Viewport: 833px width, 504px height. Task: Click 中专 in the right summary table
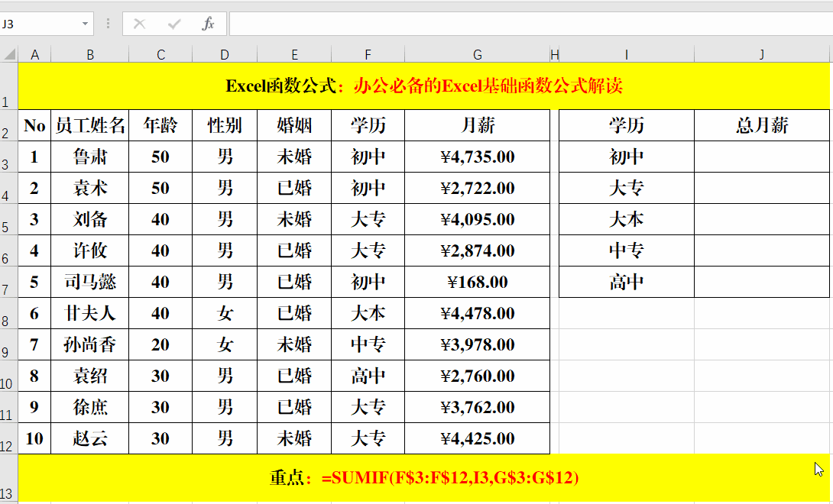627,250
